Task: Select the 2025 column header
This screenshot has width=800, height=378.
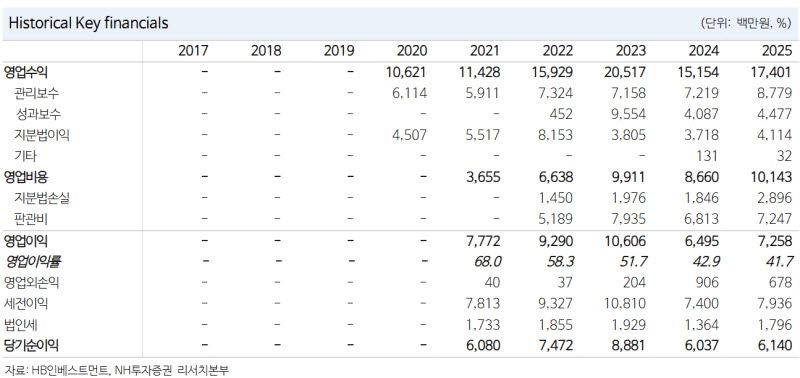Action: pos(777,51)
